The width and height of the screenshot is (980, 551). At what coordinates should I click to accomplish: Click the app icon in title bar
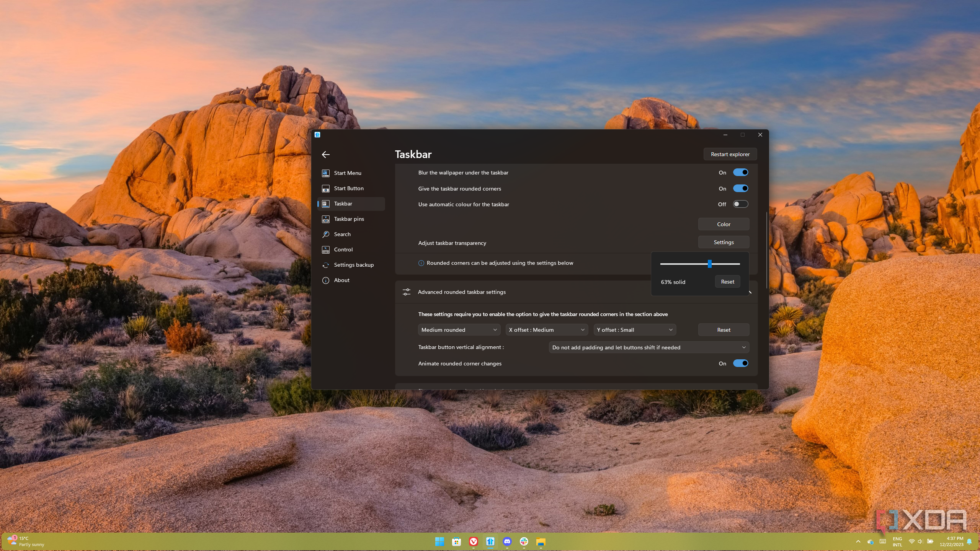click(x=317, y=135)
